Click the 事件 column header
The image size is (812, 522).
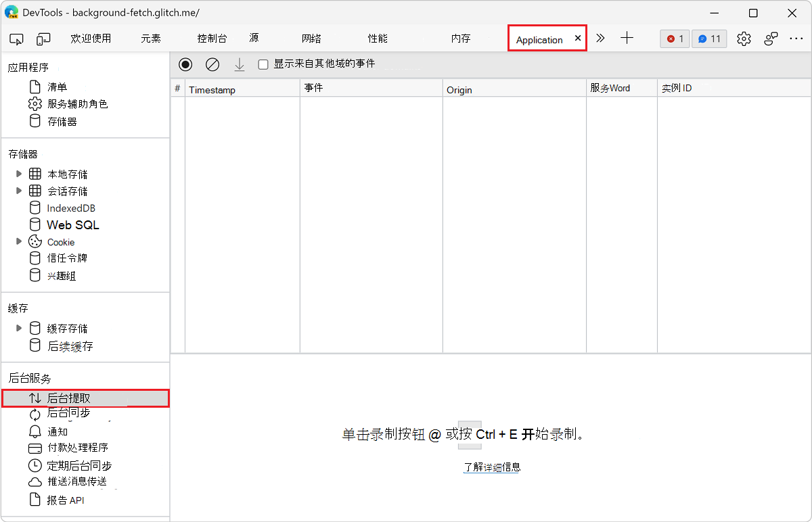click(371, 89)
